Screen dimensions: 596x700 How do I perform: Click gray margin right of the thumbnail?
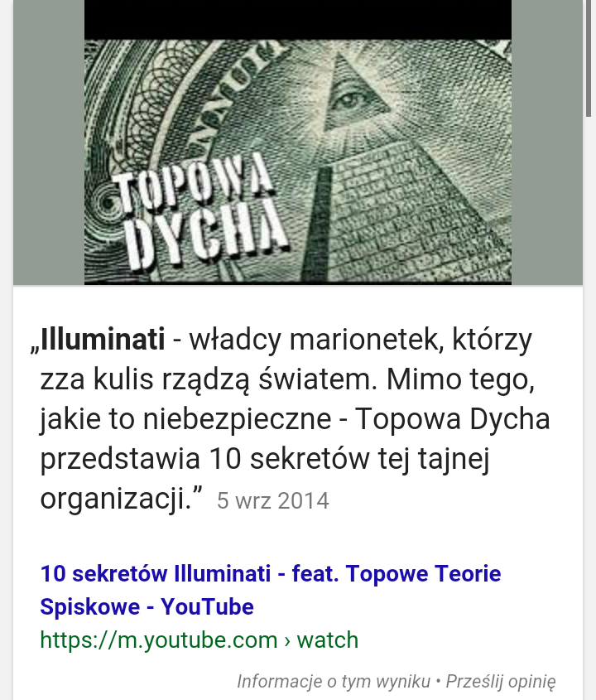[x=547, y=142]
